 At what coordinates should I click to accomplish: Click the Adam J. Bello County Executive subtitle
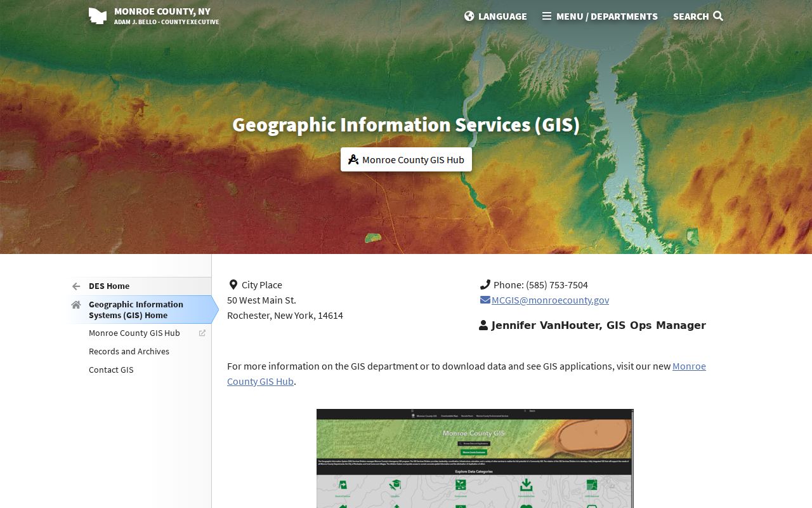[167, 22]
